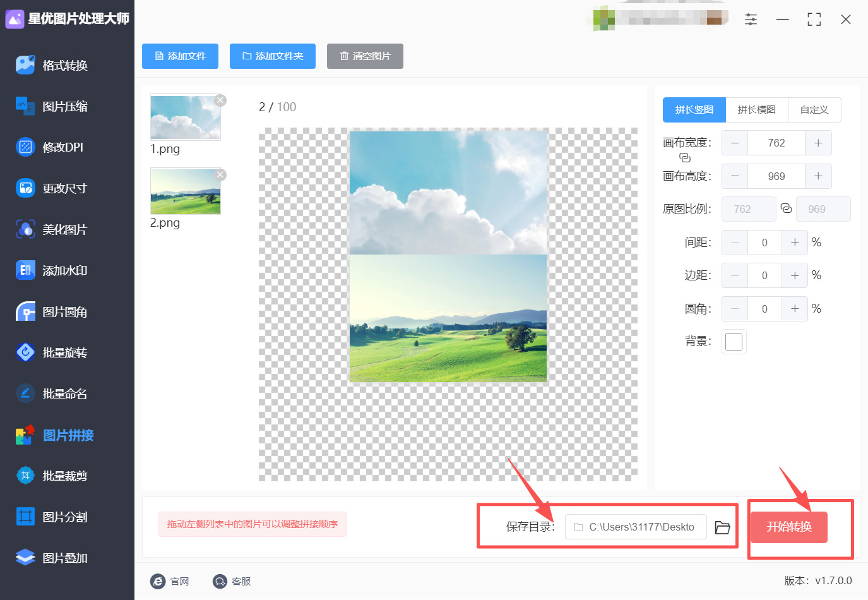Switch to the 拼长横图 tab

(757, 110)
